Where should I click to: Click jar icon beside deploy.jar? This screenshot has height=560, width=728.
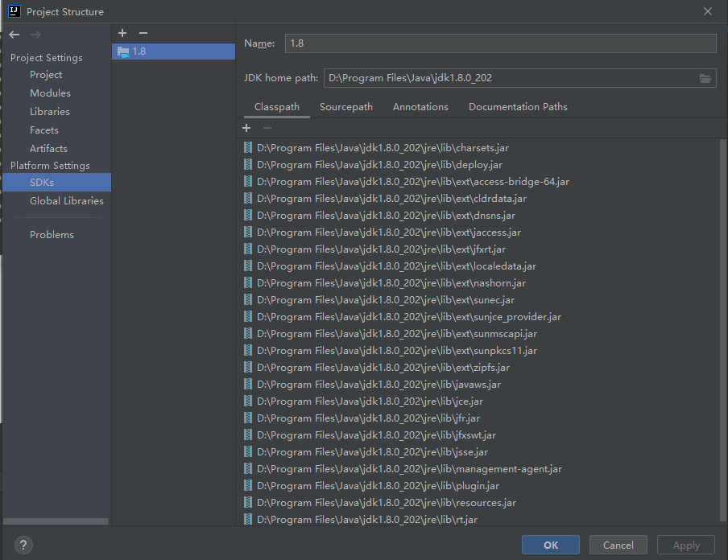[x=248, y=165]
